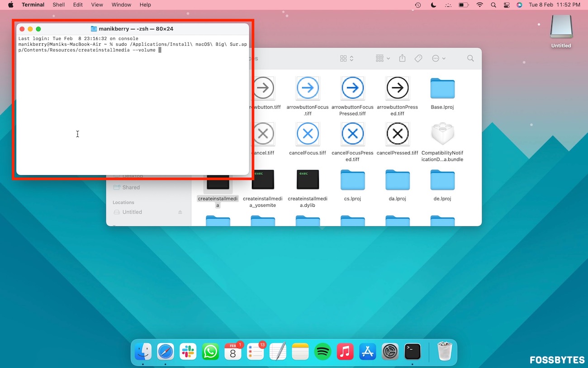Click the battery indicator in the menu bar

463,5
